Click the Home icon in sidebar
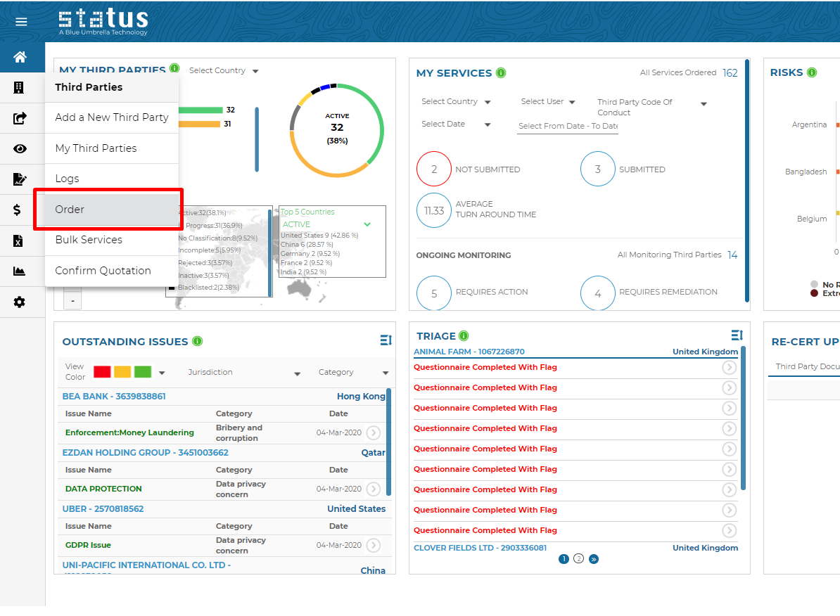The height and width of the screenshot is (616, 840). (x=20, y=57)
